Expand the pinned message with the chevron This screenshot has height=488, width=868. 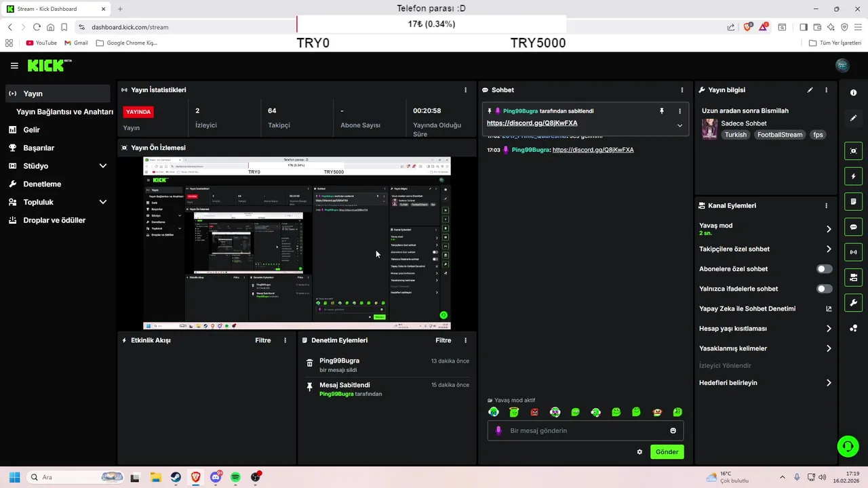click(x=679, y=125)
